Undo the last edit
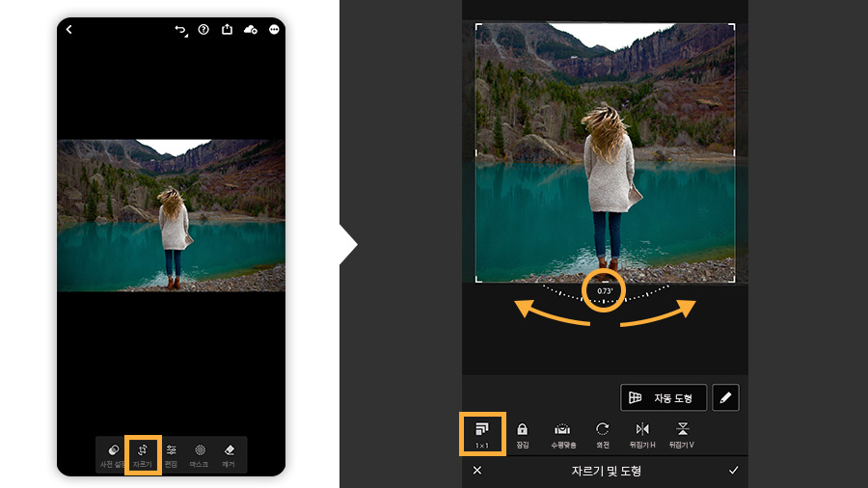Image resolution: width=868 pixels, height=488 pixels. (180, 30)
